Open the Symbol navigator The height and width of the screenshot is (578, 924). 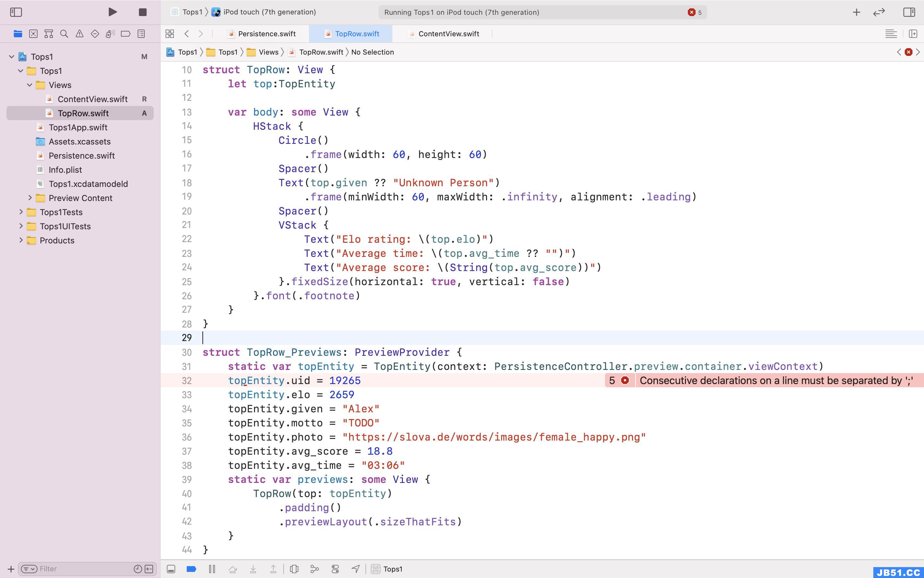48,34
